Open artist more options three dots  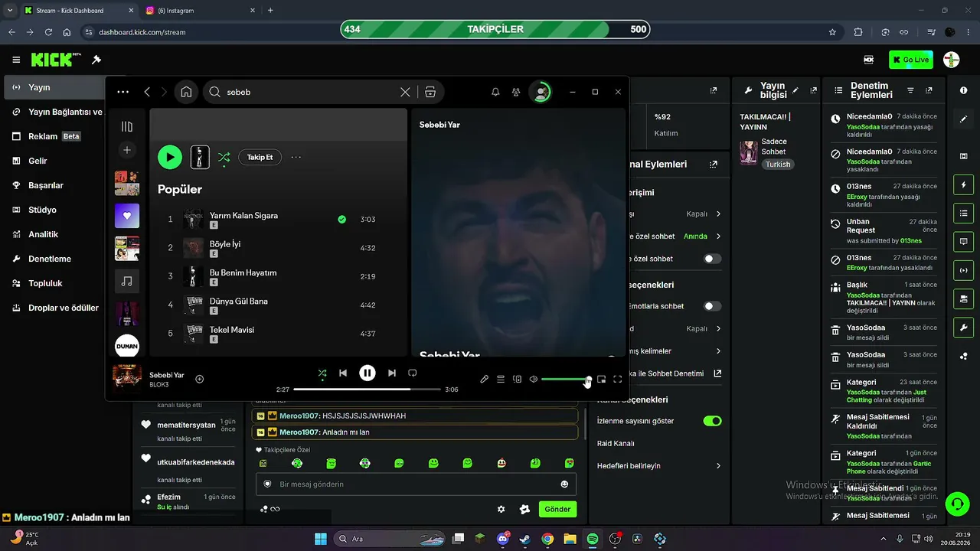pyautogui.click(x=296, y=157)
